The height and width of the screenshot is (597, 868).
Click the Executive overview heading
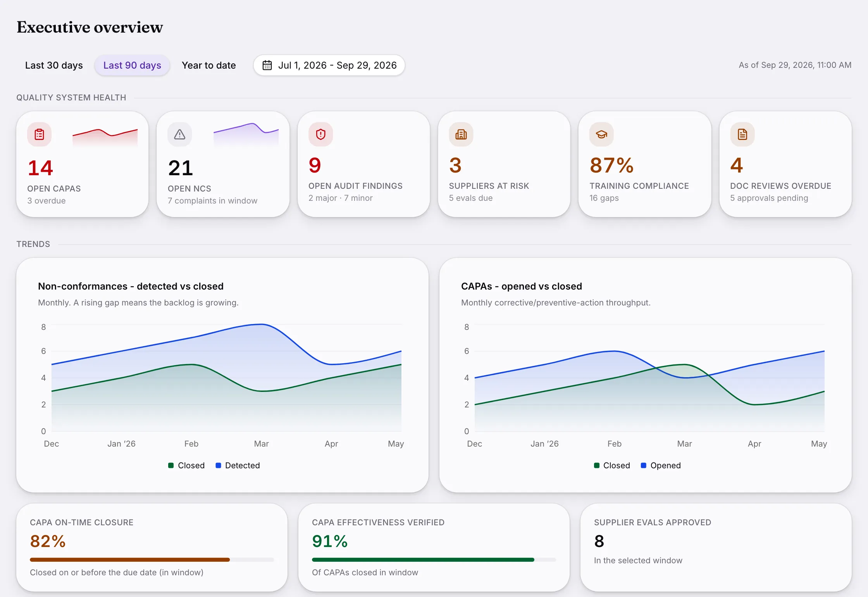[x=90, y=27]
